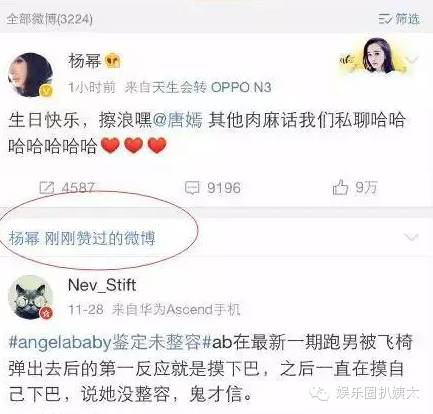Expand the chevron on 杨幂's post
This screenshot has width=433, height=414.
pyautogui.click(x=412, y=60)
